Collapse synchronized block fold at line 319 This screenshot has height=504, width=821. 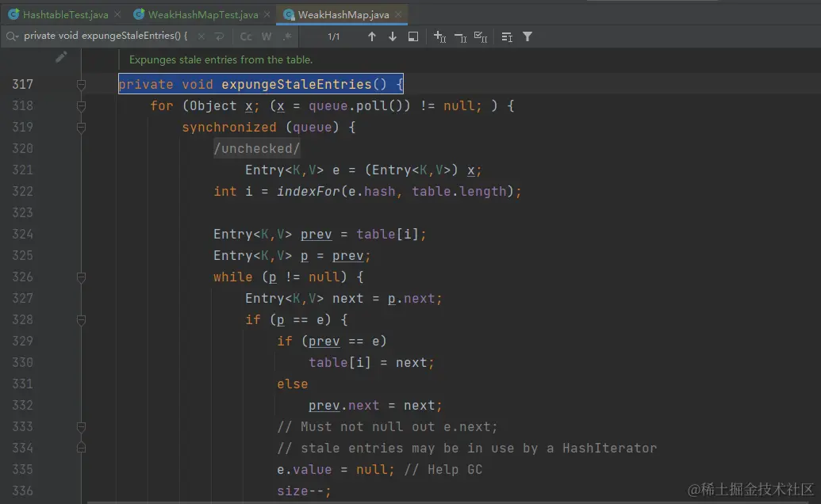tap(81, 128)
